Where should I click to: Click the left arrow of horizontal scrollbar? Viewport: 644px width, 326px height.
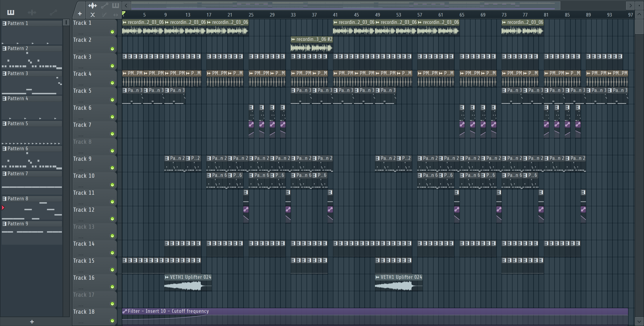pos(126,5)
